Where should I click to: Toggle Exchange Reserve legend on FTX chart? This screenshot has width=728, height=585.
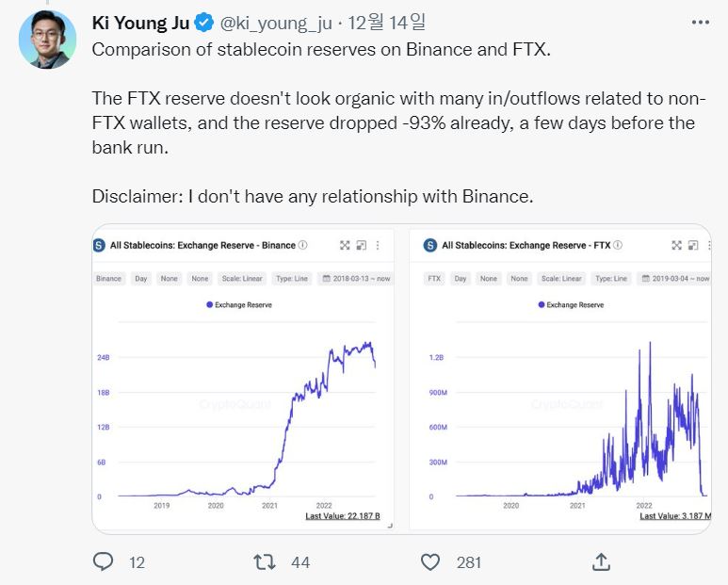coord(571,305)
